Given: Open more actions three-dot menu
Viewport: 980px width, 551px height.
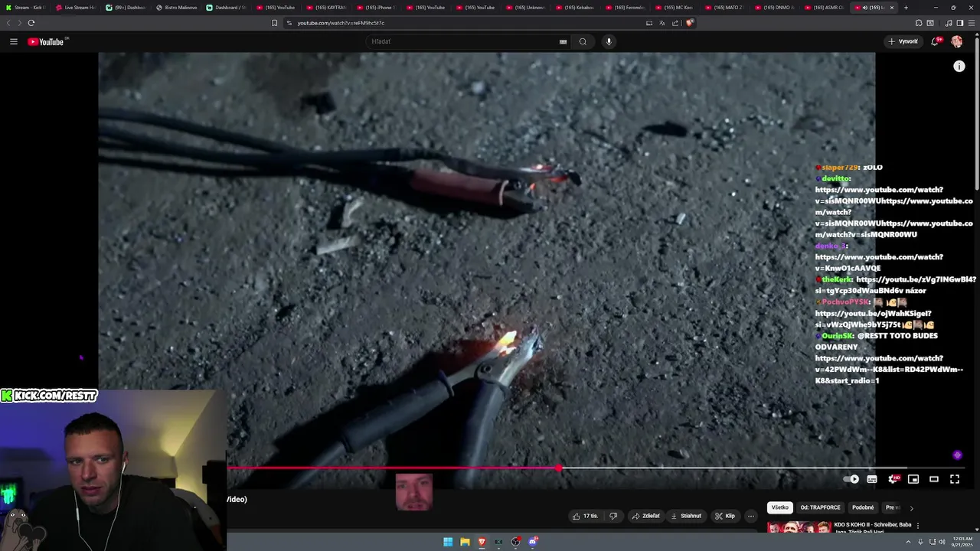Looking at the screenshot, I should (751, 516).
